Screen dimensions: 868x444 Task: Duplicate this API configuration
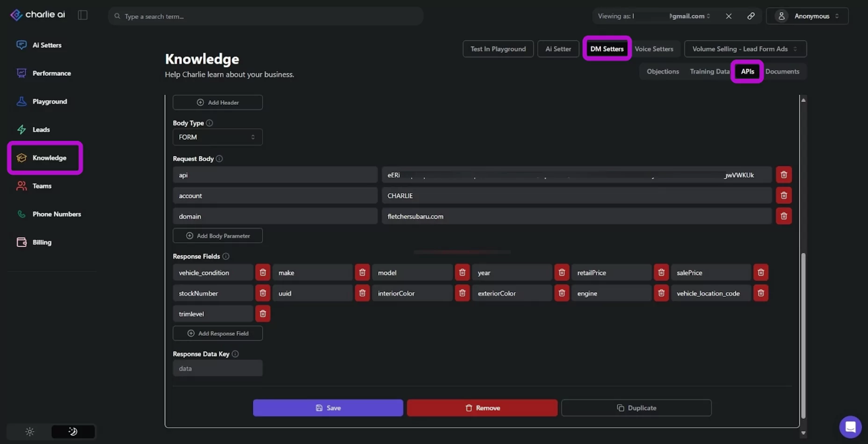637,408
